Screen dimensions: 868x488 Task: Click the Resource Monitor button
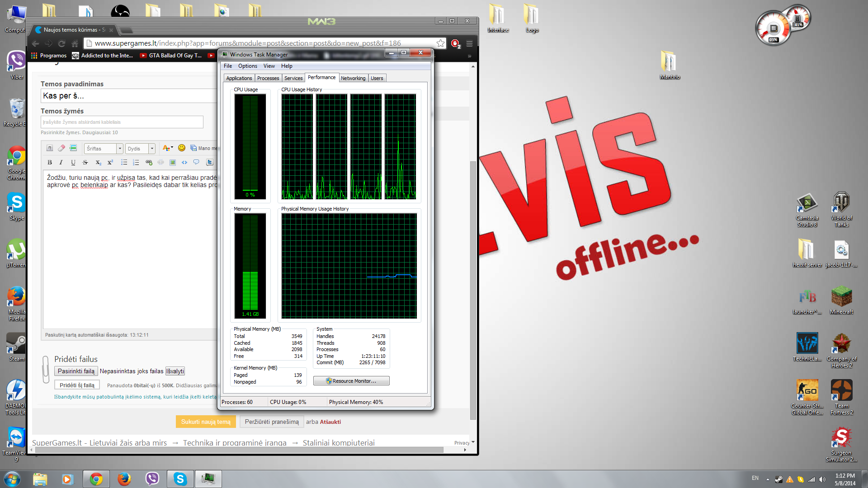point(351,381)
